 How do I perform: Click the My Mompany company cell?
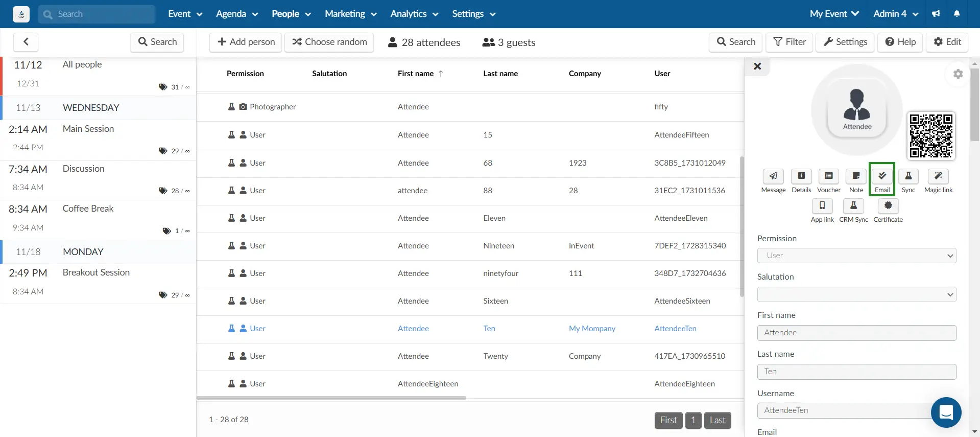coord(592,329)
